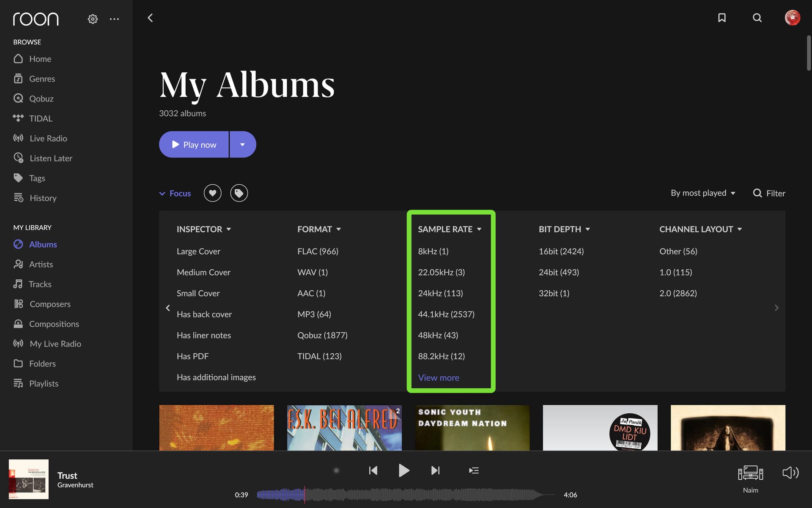Open Qobuz in sidebar

[33, 98]
